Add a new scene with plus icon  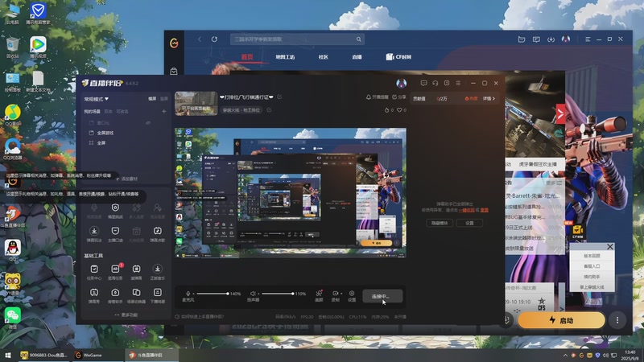164,111
